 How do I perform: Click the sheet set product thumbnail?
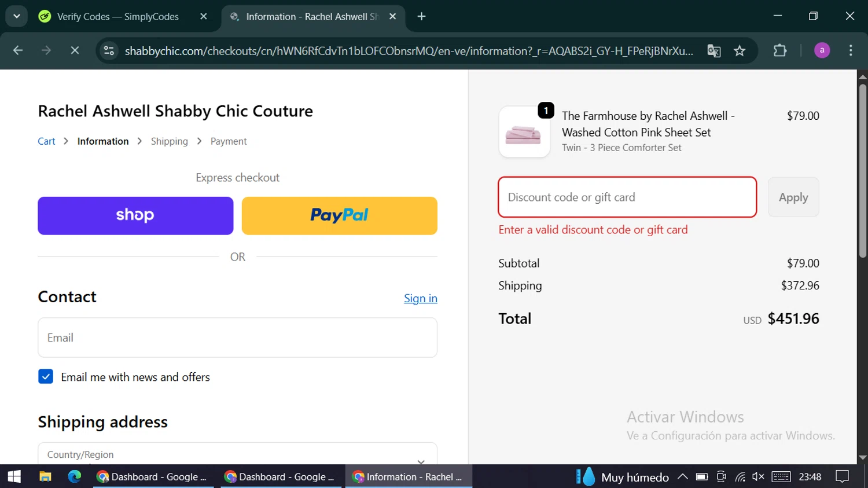pyautogui.click(x=524, y=132)
